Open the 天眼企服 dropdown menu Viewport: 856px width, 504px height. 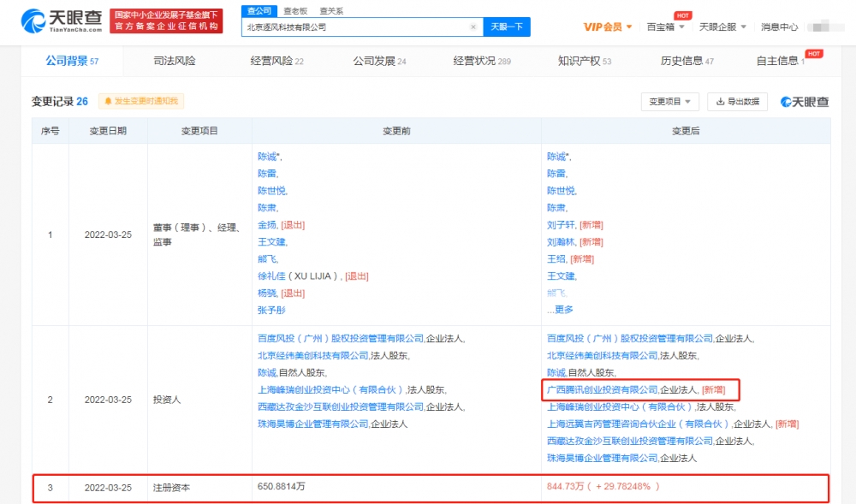[x=722, y=27]
